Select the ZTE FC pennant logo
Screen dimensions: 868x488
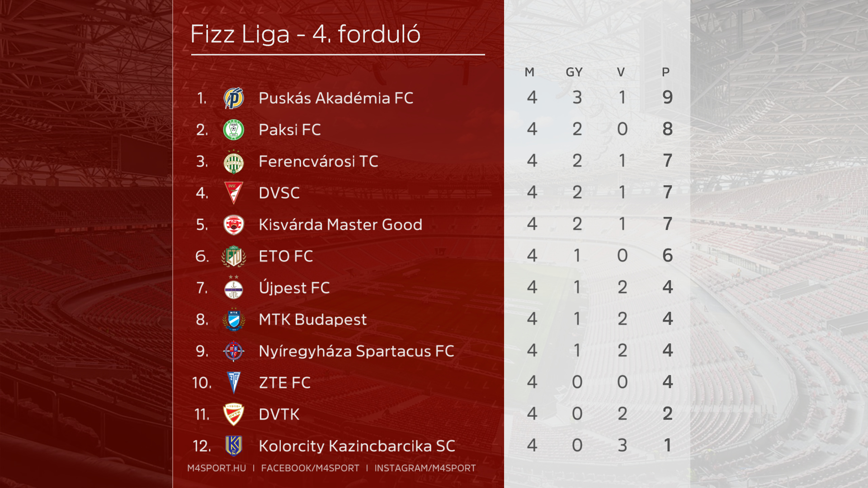click(234, 383)
